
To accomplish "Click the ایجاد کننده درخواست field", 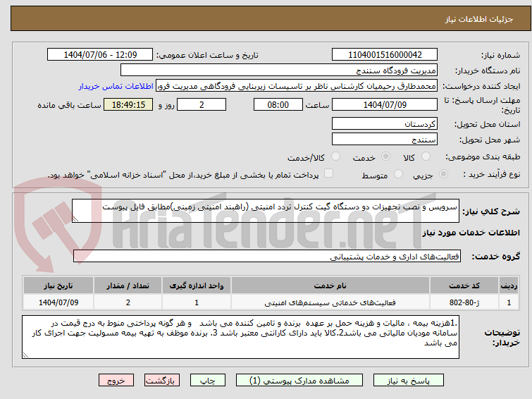I will tap(296, 86).
